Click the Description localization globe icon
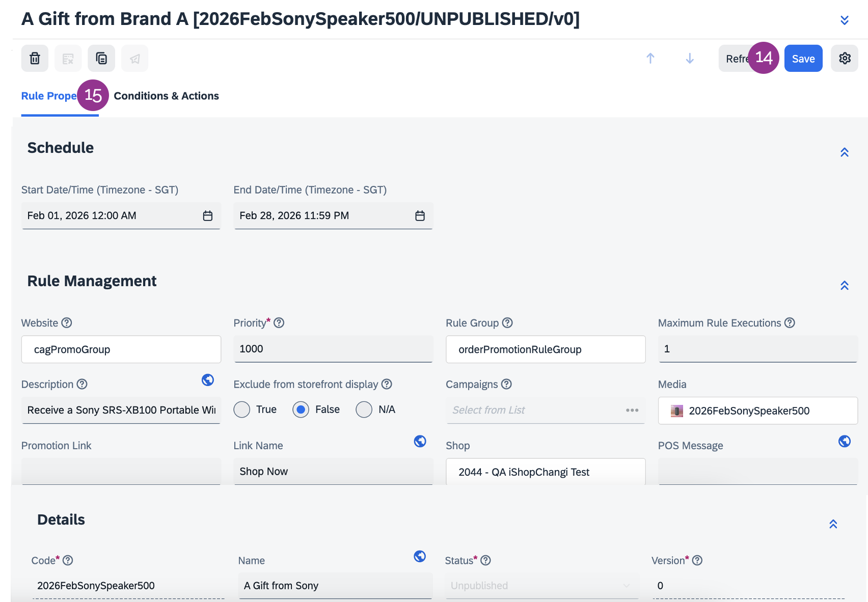 [x=208, y=380]
